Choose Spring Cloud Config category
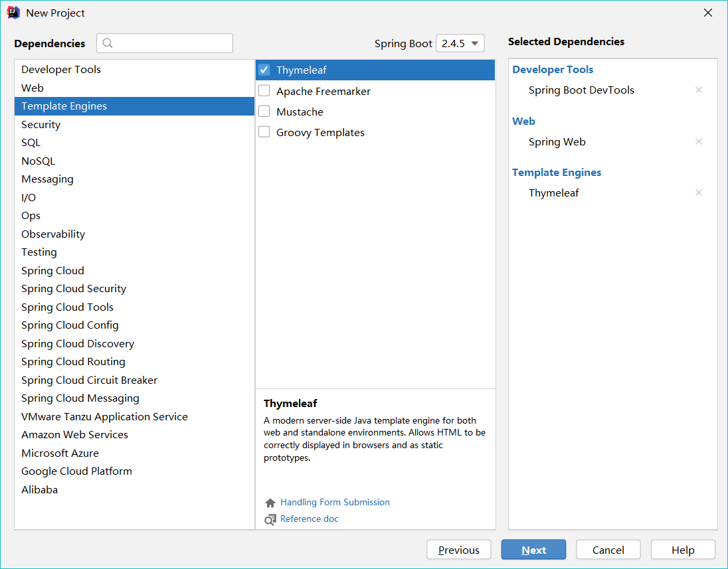 pyautogui.click(x=135, y=325)
